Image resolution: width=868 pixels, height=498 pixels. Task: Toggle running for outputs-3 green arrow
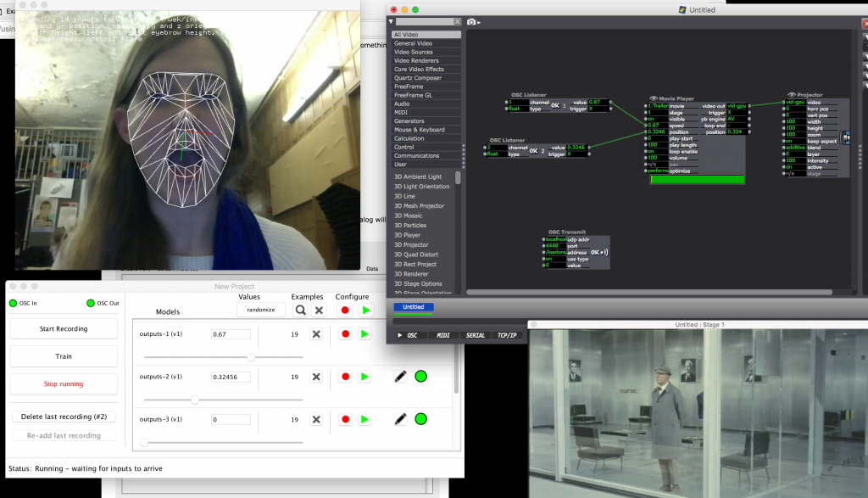coord(364,419)
